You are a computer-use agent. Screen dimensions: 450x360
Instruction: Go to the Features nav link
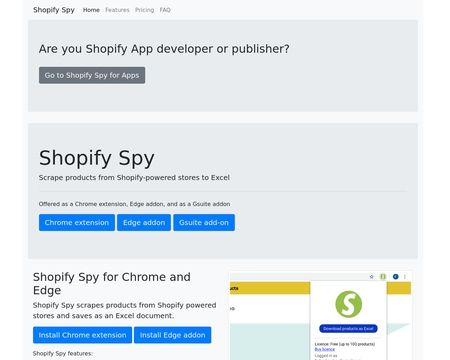(117, 10)
